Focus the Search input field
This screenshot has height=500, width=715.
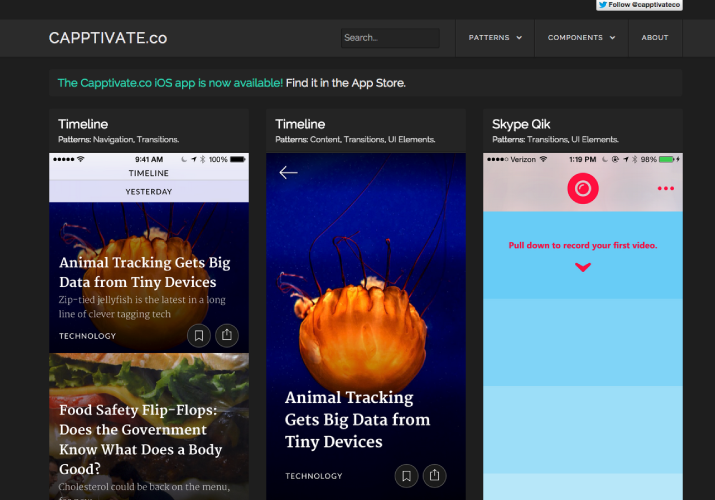pos(390,38)
